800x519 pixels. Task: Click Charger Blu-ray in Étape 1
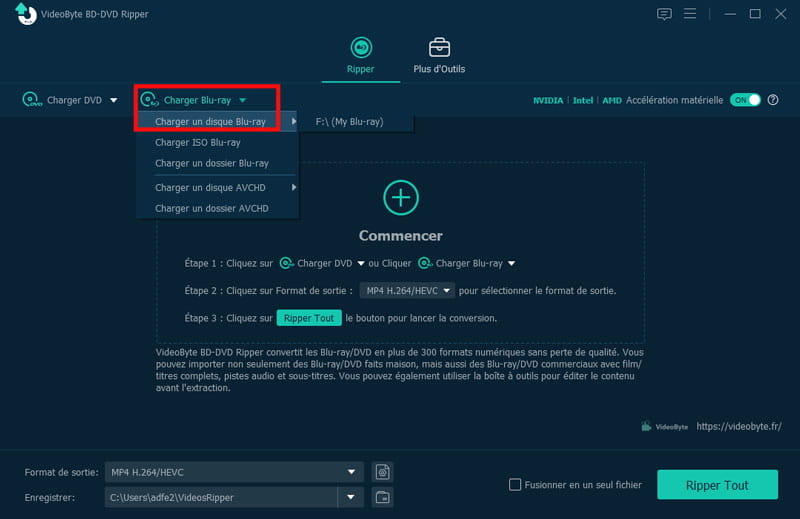click(x=469, y=263)
